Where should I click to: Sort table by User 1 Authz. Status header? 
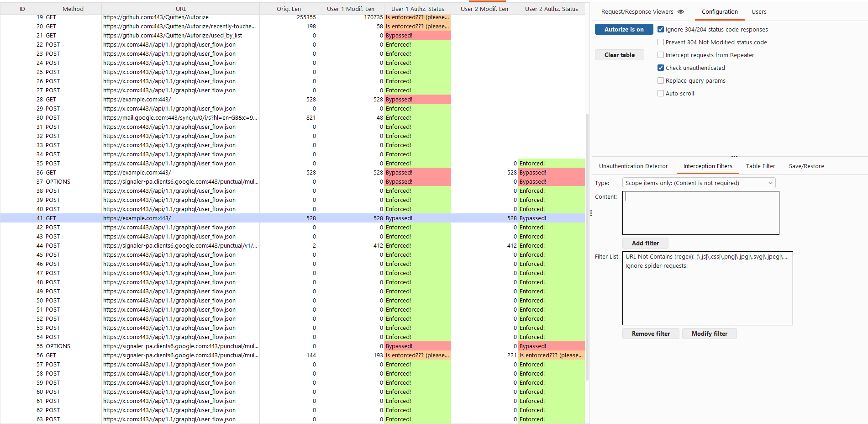click(x=417, y=9)
